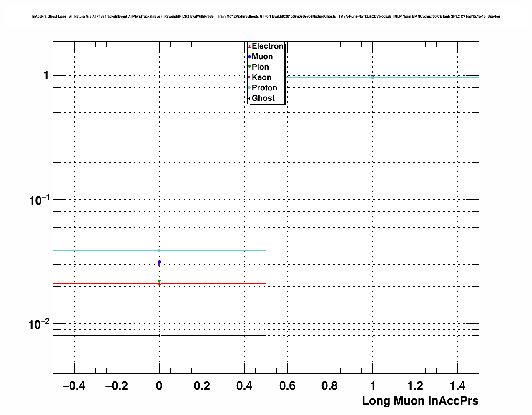Viewport: 532px width, 415px height.
Task: Click the x-axis label 0.8
Action: (x=330, y=386)
